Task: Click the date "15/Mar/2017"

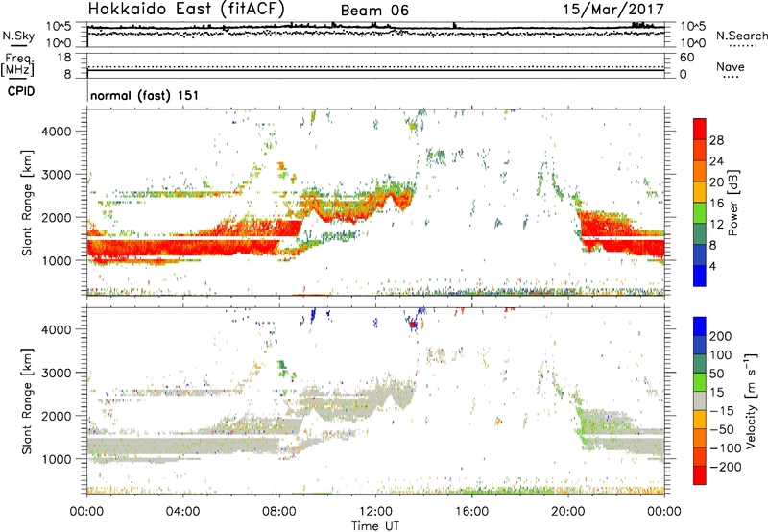Action: tap(613, 10)
